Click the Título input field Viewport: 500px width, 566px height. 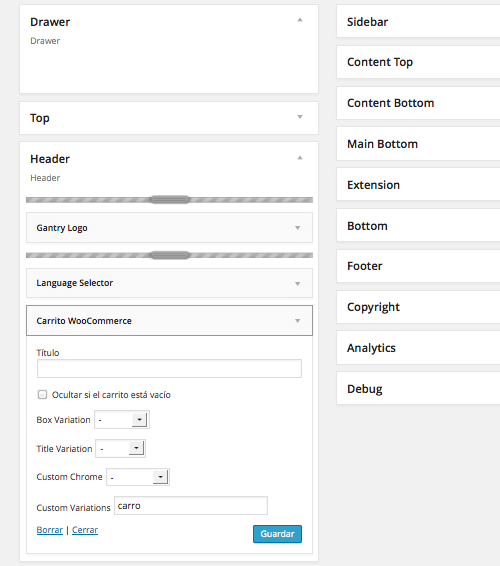[x=169, y=369]
